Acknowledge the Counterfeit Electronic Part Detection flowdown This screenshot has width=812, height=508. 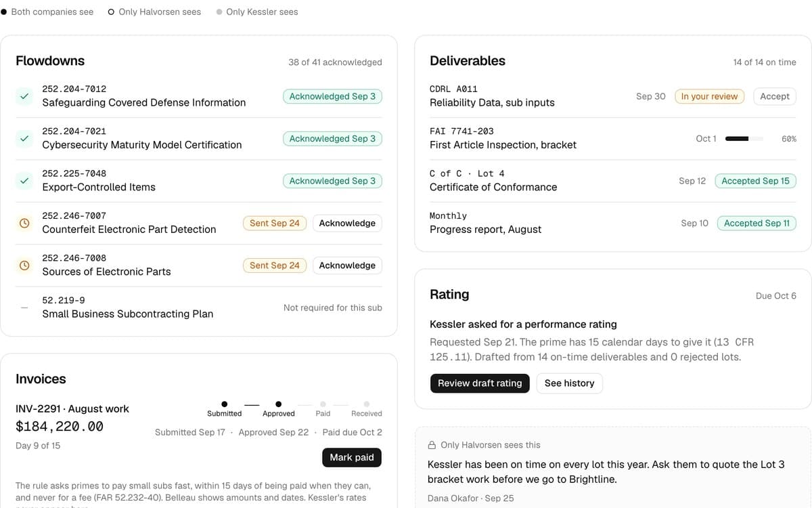pos(347,223)
